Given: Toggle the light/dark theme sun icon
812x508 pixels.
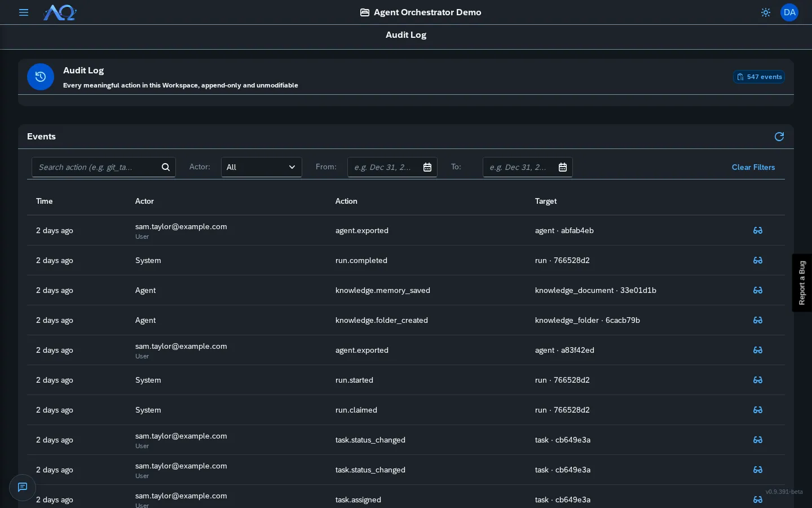Looking at the screenshot, I should coord(766,12).
